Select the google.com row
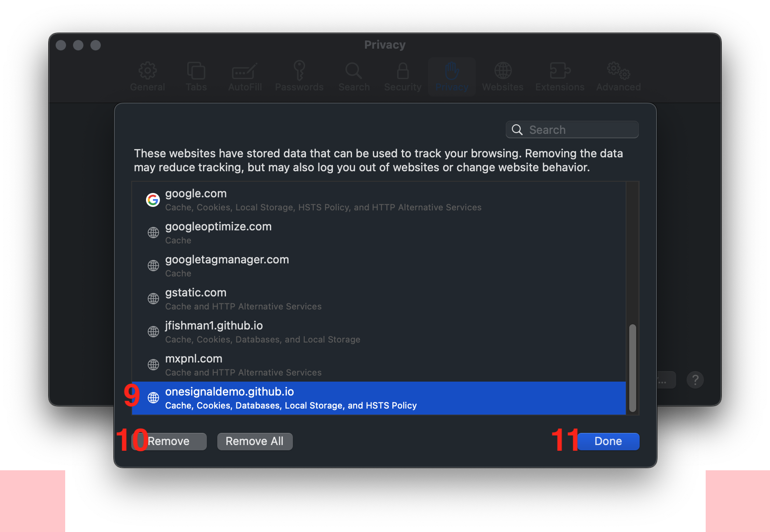Viewport: 770px width, 532px height. [378, 200]
